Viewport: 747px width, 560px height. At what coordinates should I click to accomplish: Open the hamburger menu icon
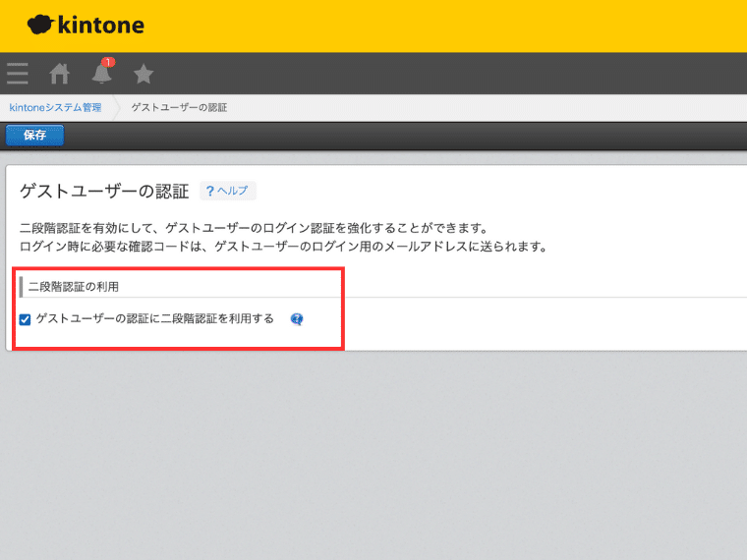[18, 74]
